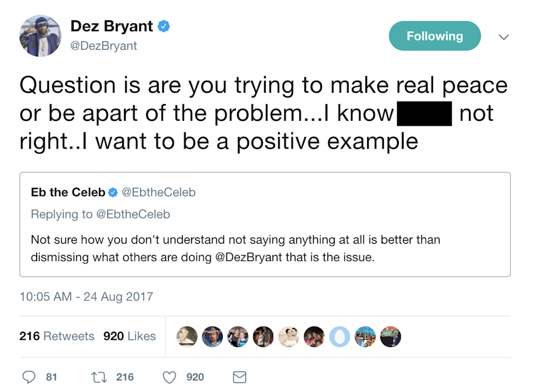Open the 920 Likes list

pyautogui.click(x=129, y=336)
